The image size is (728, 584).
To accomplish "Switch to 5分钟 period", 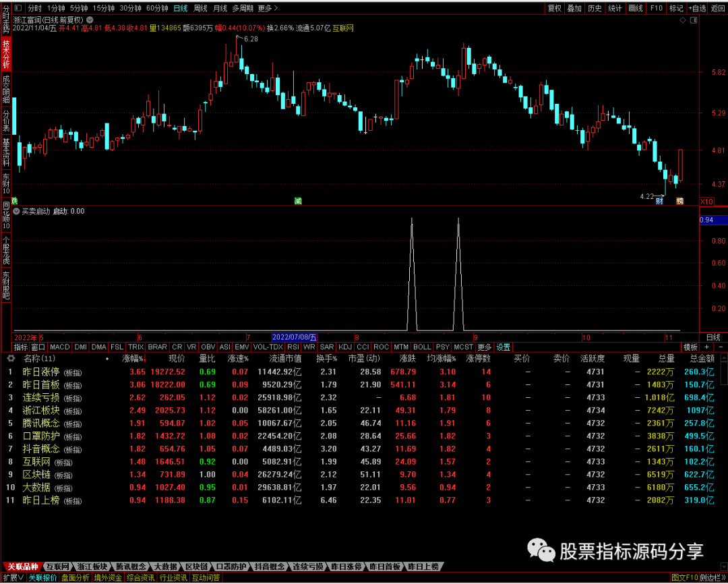I will (79, 8).
